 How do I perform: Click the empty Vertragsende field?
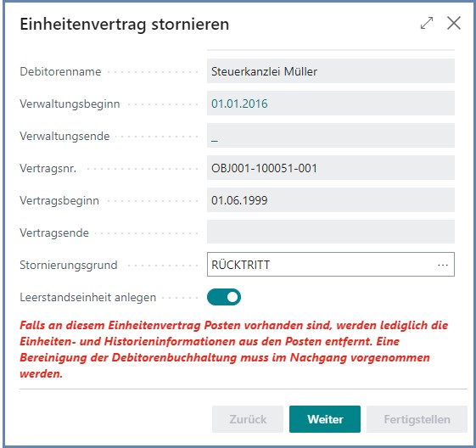click(331, 232)
